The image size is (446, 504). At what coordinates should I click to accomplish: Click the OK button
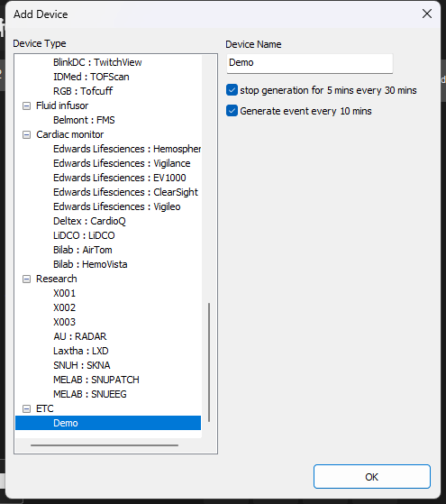[372, 476]
